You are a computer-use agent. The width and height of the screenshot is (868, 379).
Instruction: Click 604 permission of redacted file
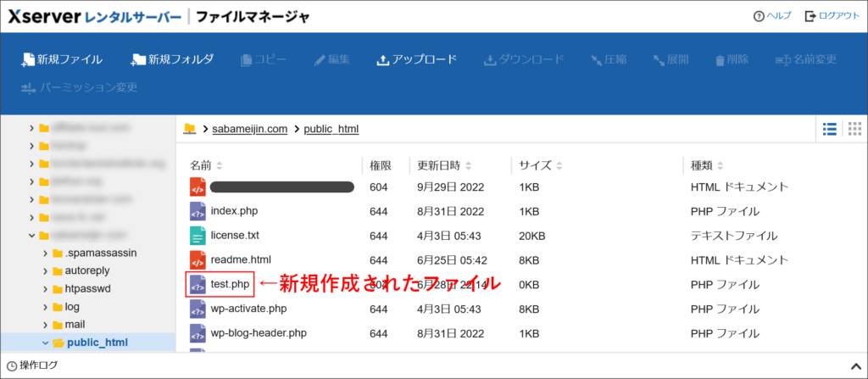coord(379,187)
